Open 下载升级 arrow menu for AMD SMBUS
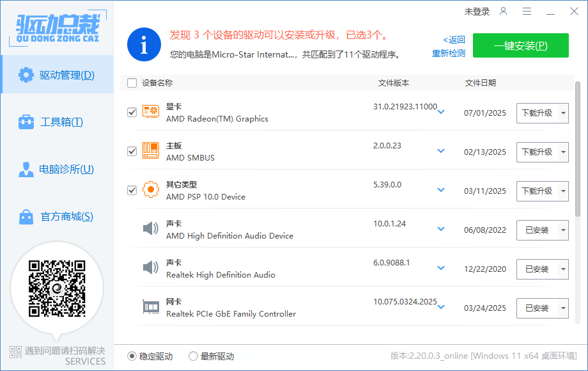The height and width of the screenshot is (371, 588). point(563,152)
